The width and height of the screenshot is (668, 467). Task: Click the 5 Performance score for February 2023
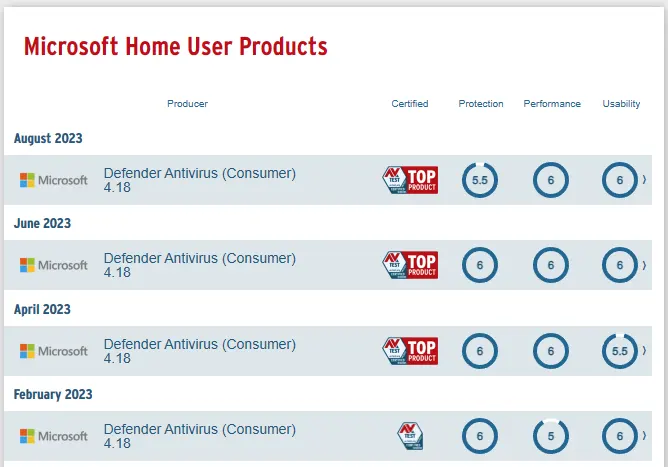[551, 436]
